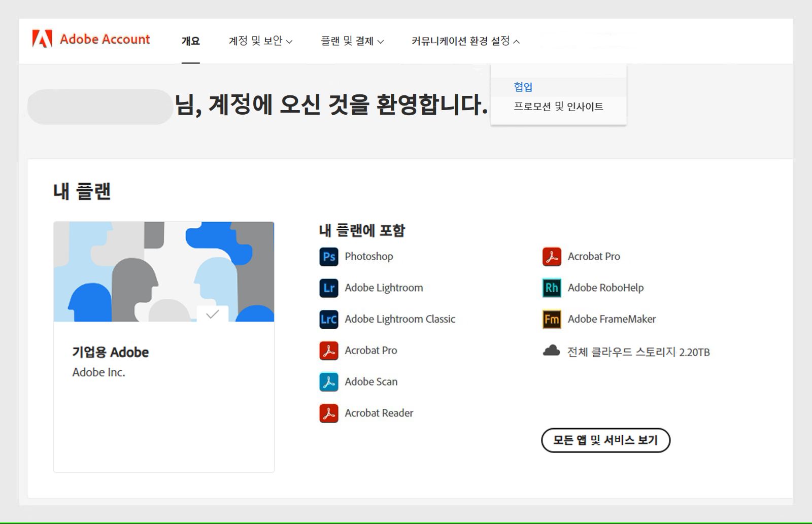Image resolution: width=812 pixels, height=524 pixels.
Task: Click the Adobe RoboHelp label
Action: (x=605, y=288)
